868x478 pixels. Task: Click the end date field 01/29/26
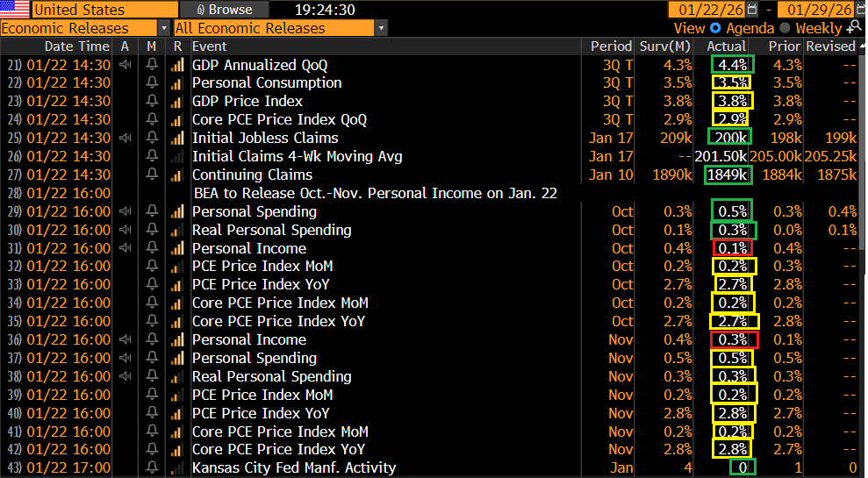[x=821, y=11]
